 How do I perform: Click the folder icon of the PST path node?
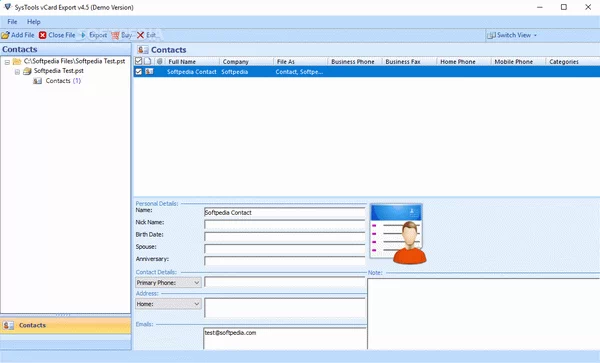coord(17,62)
